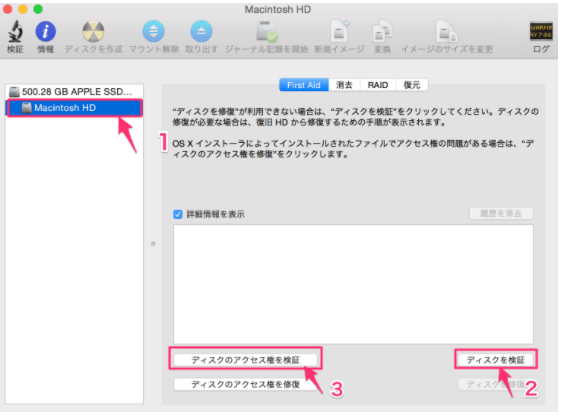The width and height of the screenshot is (561, 417).
Task: Select the 500.28 GB APPLE SSD disk
Action: click(74, 92)
